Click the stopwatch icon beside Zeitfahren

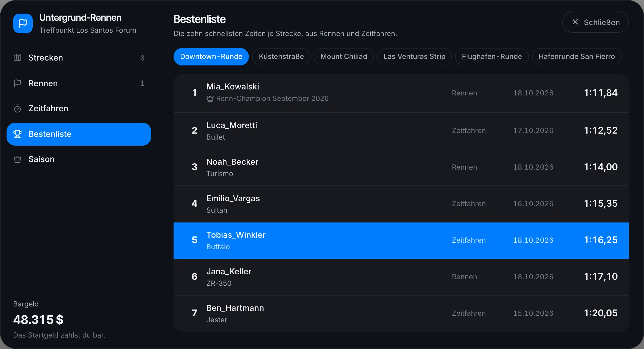pyautogui.click(x=17, y=109)
